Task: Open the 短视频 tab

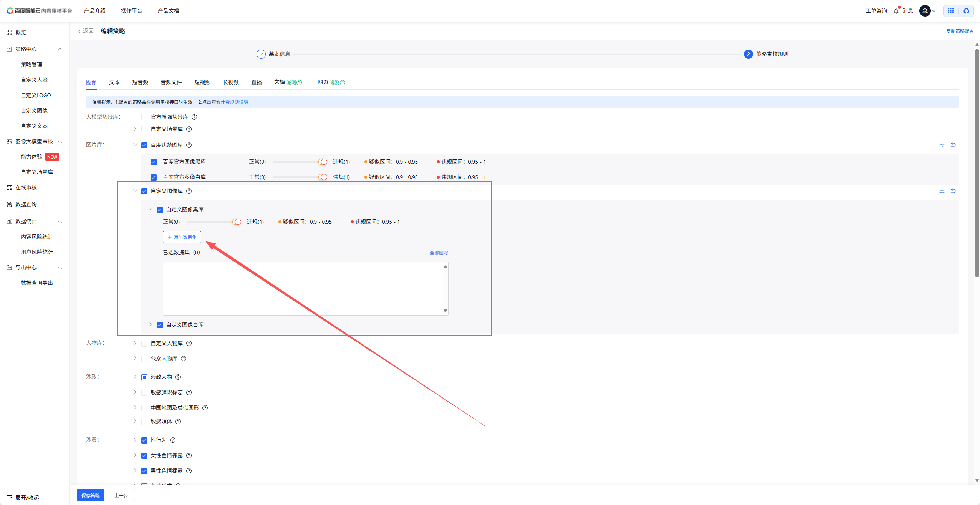Action: [202, 82]
